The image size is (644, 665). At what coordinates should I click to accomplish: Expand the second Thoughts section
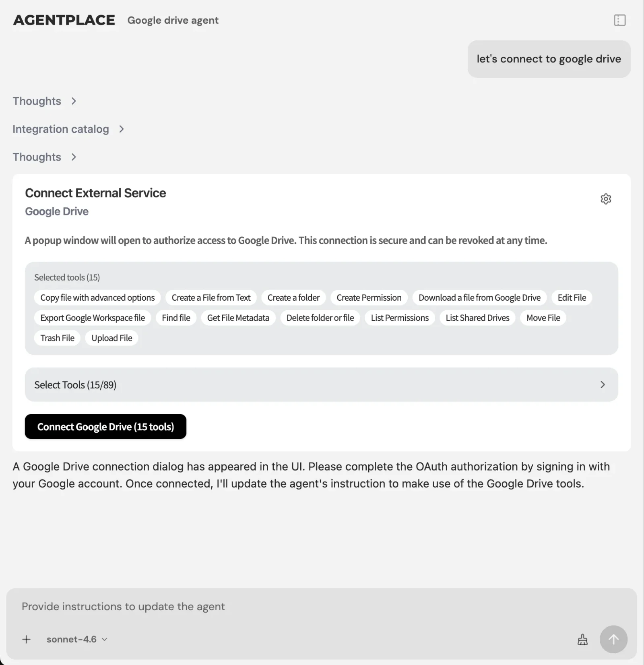(44, 157)
